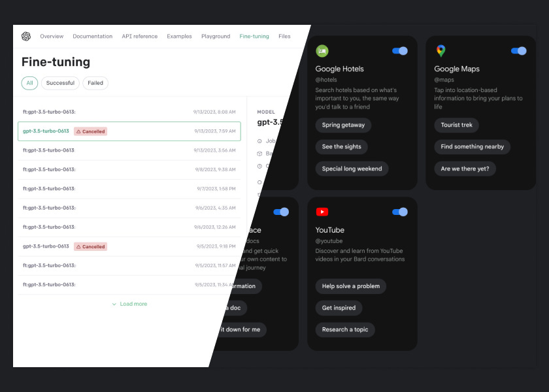Select the Fine-tuning nav tab
This screenshot has height=392, width=549.
click(x=254, y=37)
